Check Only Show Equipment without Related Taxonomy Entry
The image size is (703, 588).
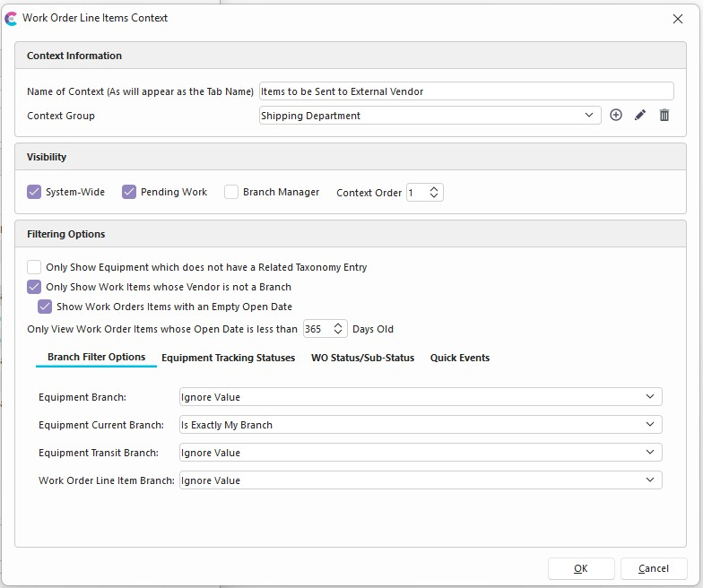click(x=34, y=267)
